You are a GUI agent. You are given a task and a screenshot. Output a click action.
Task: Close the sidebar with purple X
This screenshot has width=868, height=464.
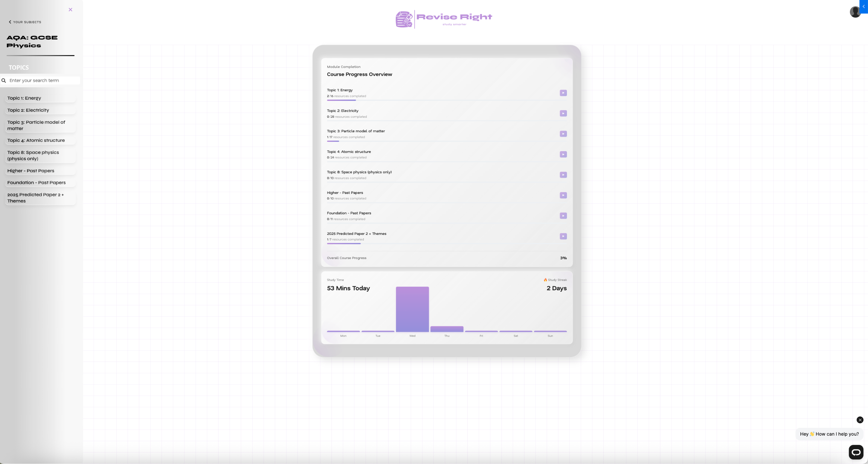pos(71,9)
